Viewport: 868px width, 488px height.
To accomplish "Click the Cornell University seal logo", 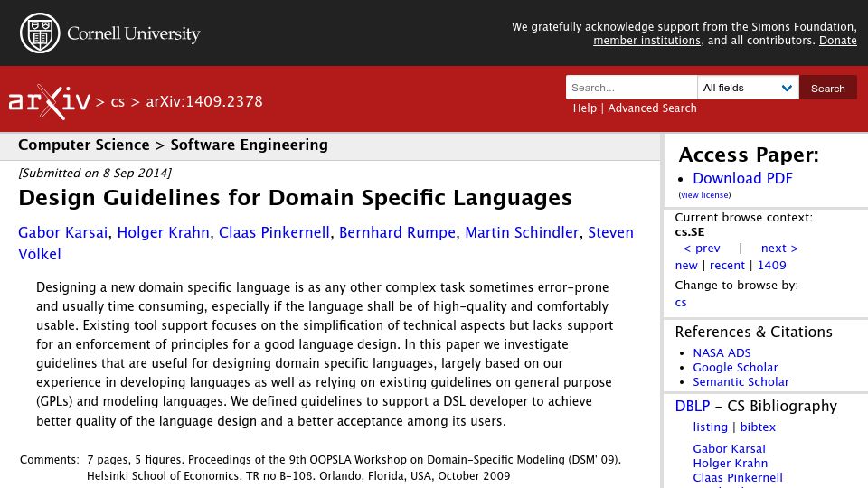I will [x=40, y=33].
